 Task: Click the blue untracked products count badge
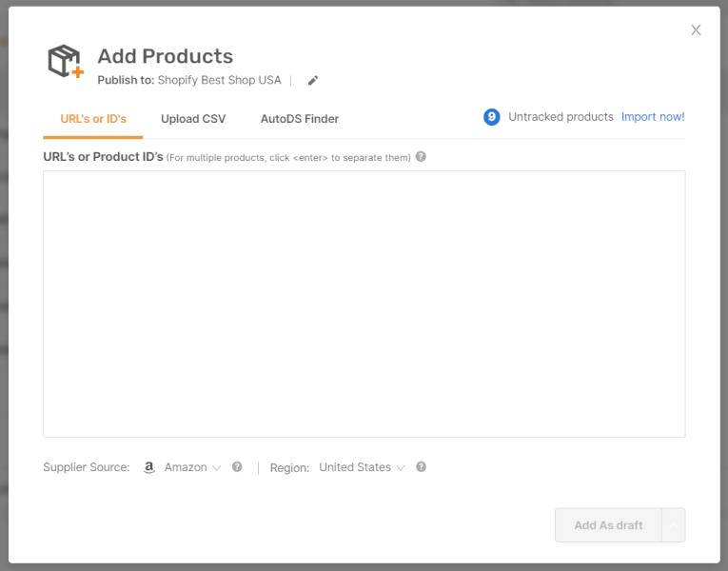(x=492, y=117)
